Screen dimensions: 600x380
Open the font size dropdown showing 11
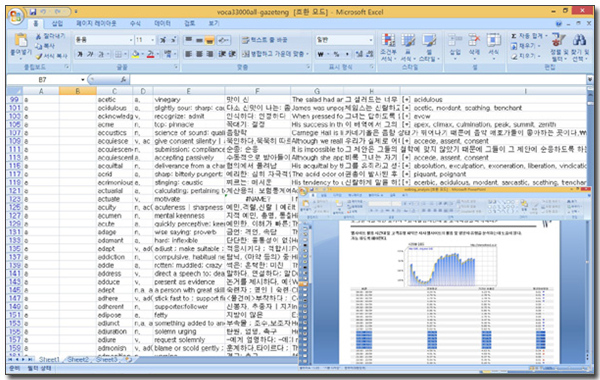tap(152, 40)
